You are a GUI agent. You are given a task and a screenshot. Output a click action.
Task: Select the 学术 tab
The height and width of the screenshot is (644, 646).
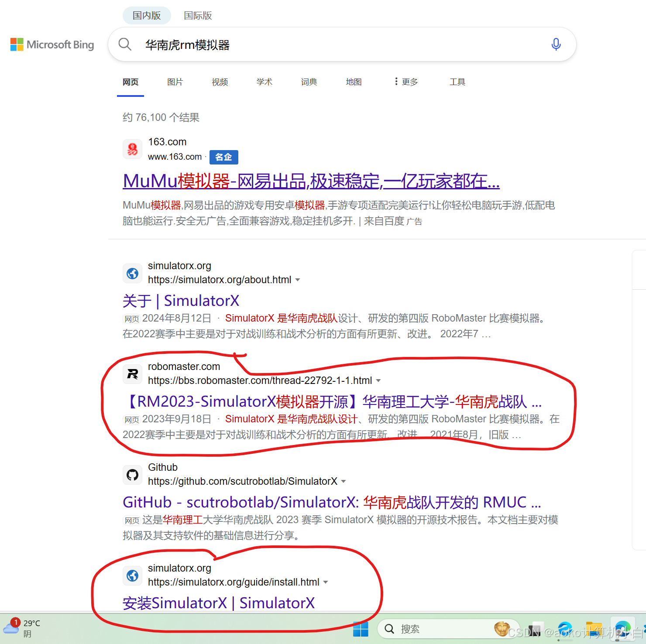(x=265, y=82)
